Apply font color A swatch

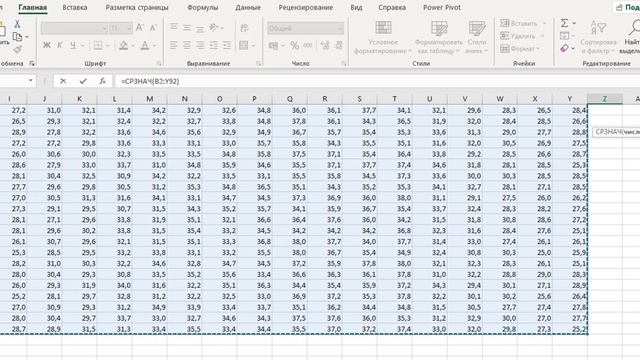click(x=144, y=45)
